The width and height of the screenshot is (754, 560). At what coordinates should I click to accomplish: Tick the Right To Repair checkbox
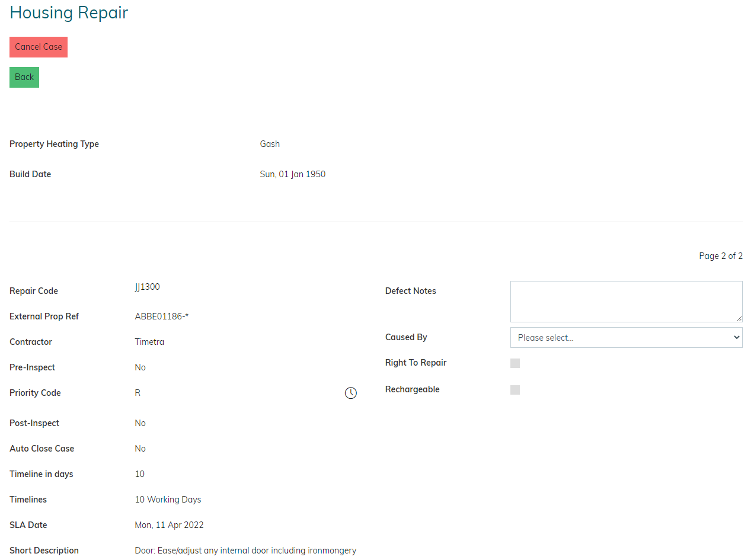515,363
